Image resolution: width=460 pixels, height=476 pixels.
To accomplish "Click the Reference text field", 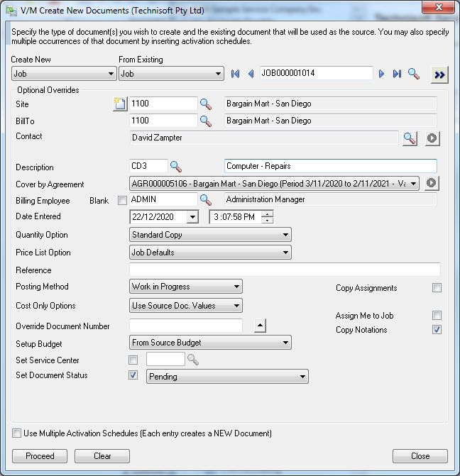I will 285,270.
